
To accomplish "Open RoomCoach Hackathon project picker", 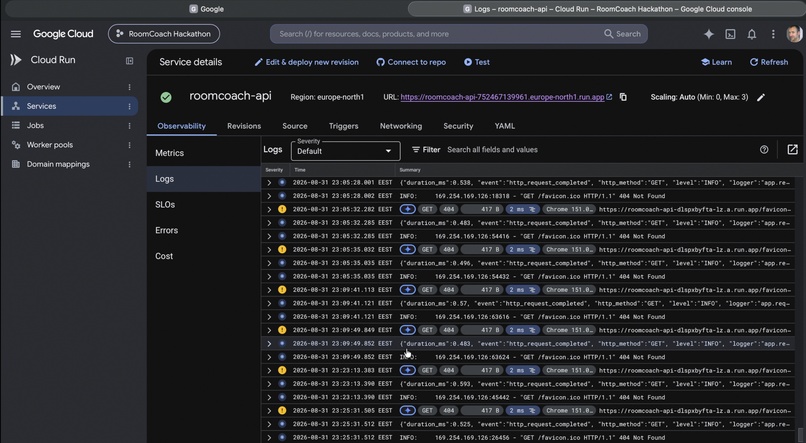I will point(164,34).
